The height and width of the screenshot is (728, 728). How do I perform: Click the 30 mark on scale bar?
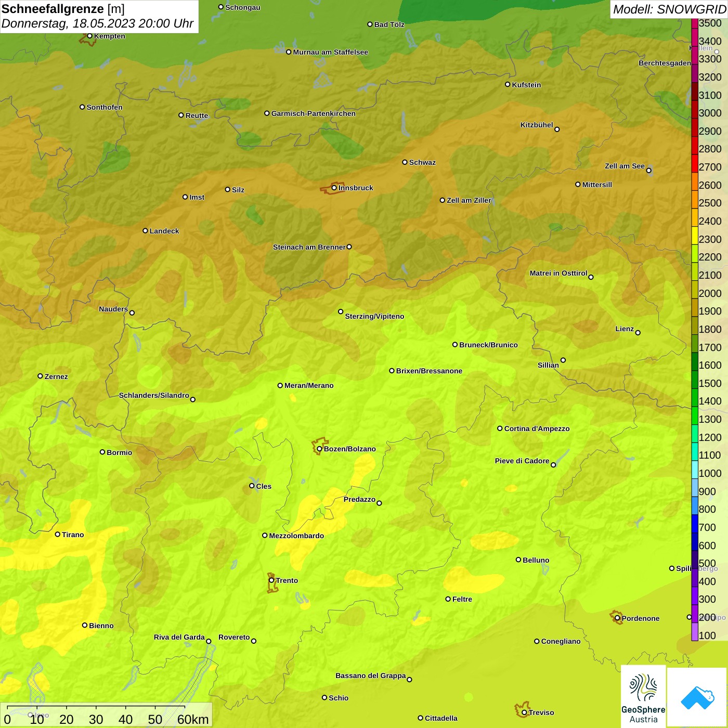click(x=96, y=719)
